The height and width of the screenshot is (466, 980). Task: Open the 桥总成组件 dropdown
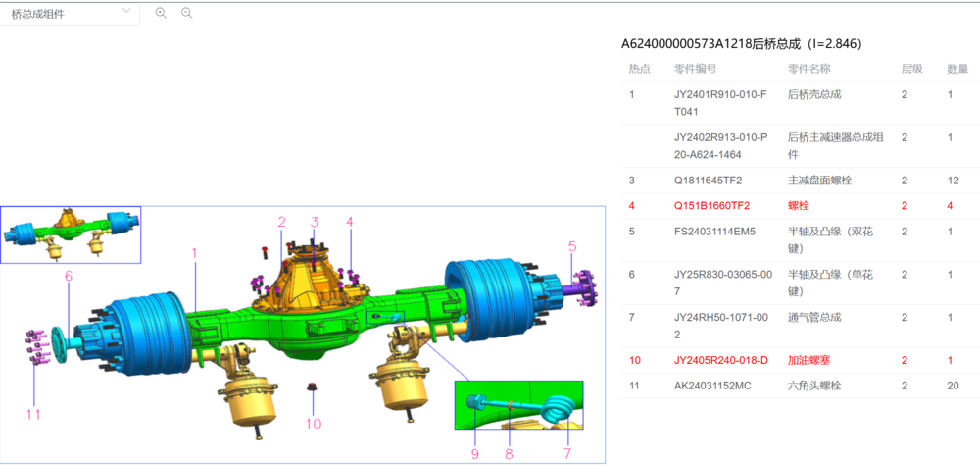click(69, 14)
